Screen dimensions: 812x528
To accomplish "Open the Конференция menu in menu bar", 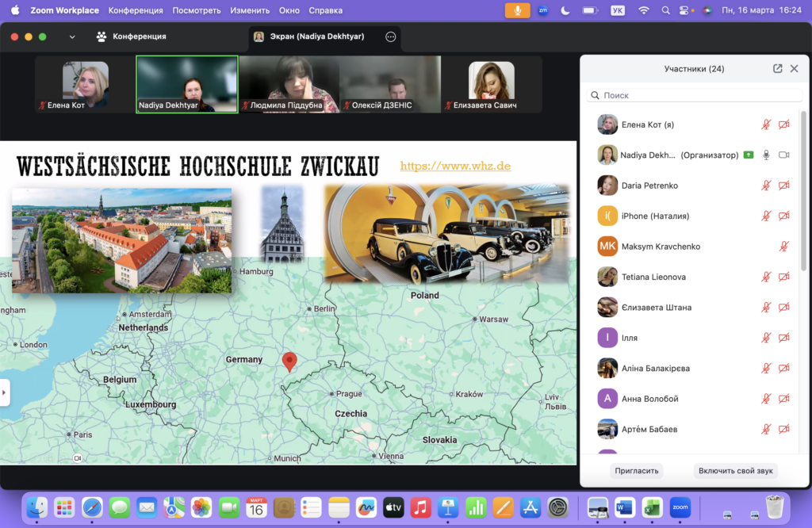I will tap(136, 10).
